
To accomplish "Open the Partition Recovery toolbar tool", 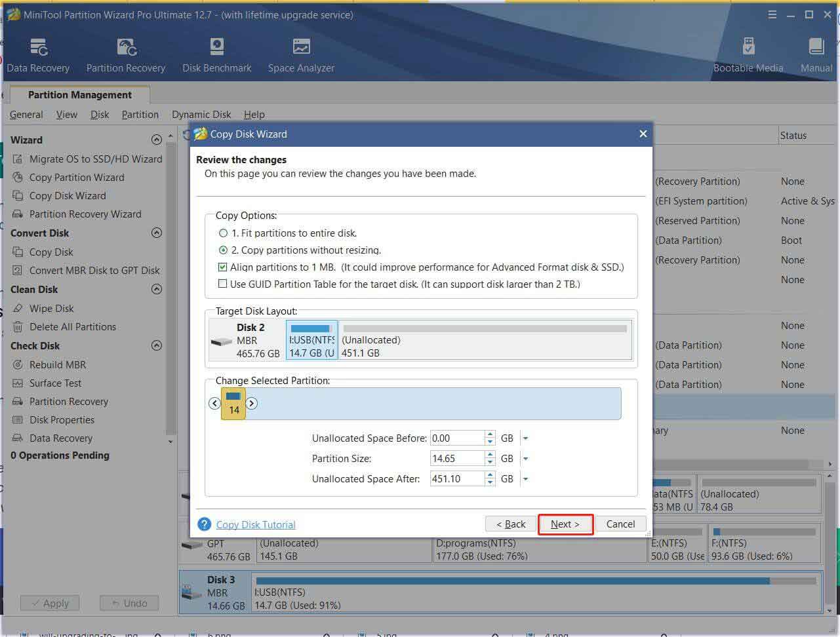I will [x=126, y=56].
